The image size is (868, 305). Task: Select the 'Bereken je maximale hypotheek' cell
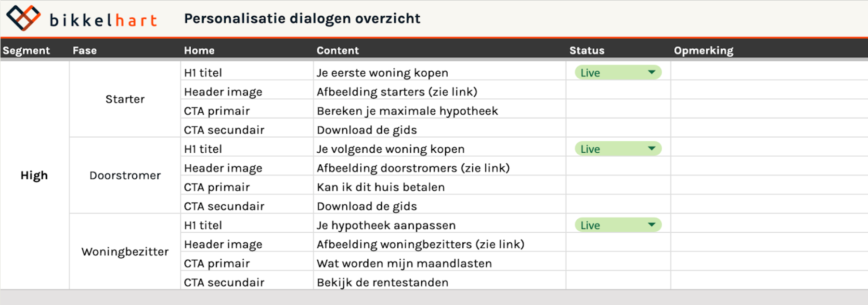click(x=440, y=111)
